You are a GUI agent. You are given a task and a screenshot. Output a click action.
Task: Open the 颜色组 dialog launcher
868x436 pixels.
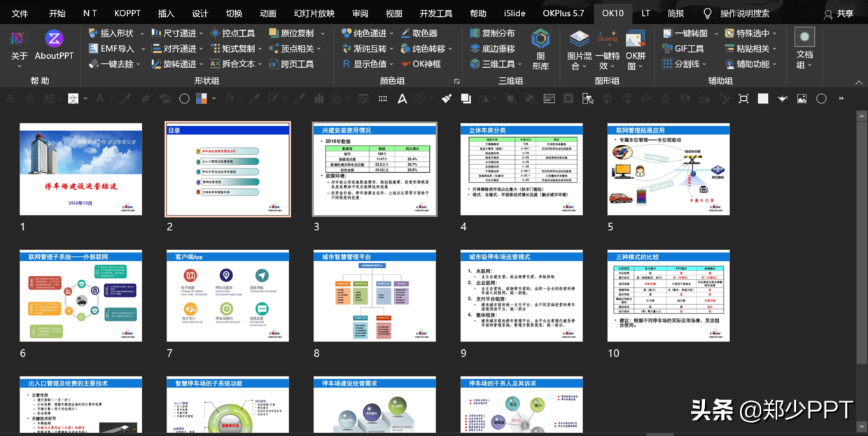click(x=456, y=81)
